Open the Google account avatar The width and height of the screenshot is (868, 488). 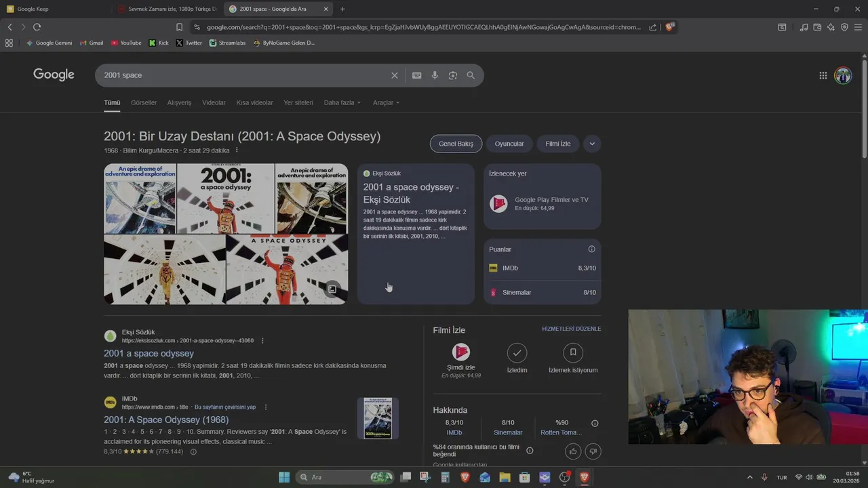pos(843,75)
